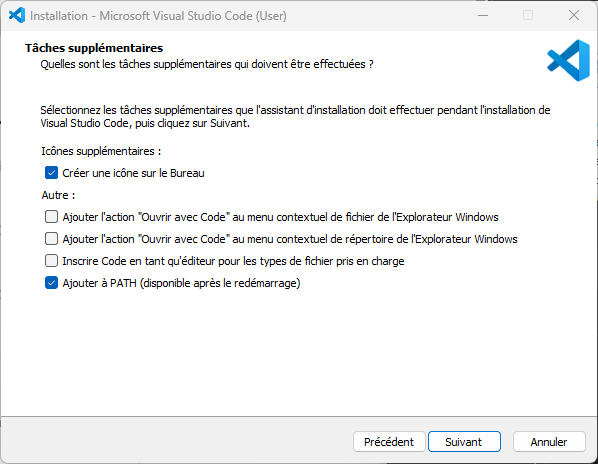
Task: Minimize the installation window
Action: 483,16
